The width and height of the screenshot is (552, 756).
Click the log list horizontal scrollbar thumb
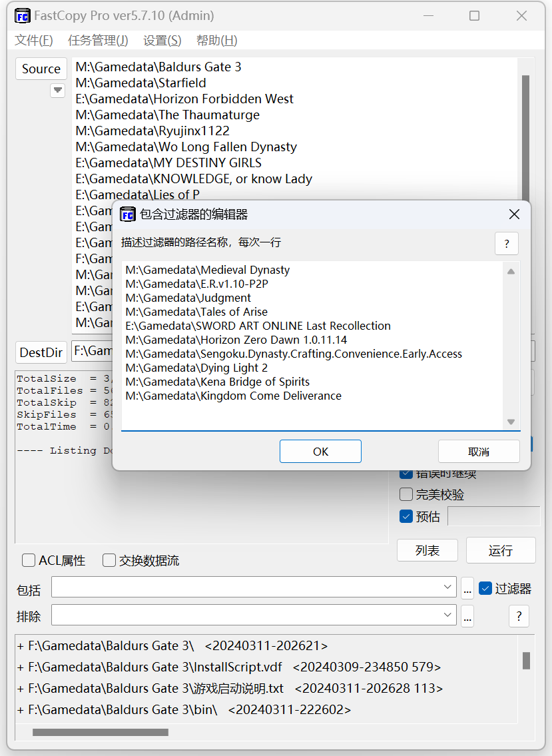tap(101, 733)
